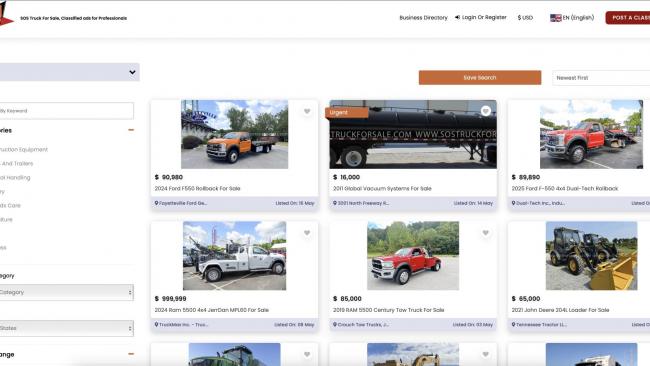Viewport: 650px width, 366px height.
Task: Open the $ USD currency selector
Action: coord(525,18)
